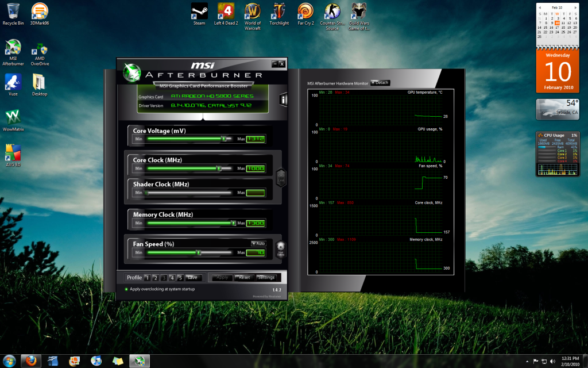
Task: Click the User Define fan icon
Action: [x=281, y=248]
